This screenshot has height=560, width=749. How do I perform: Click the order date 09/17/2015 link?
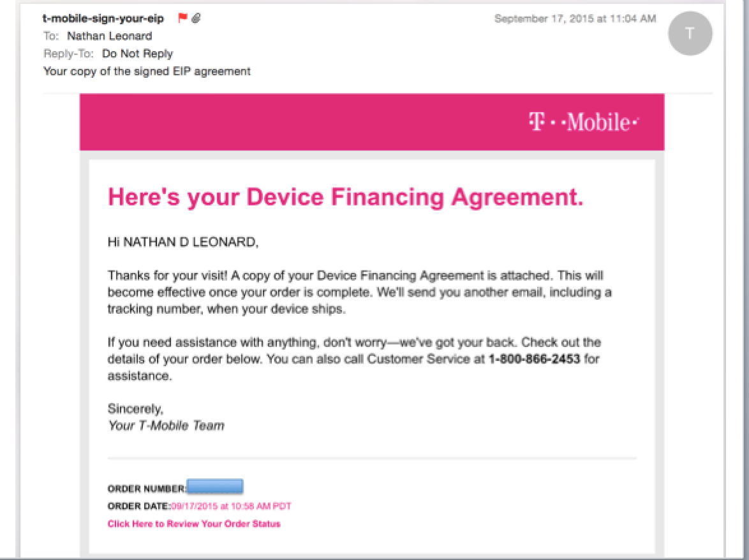point(231,506)
